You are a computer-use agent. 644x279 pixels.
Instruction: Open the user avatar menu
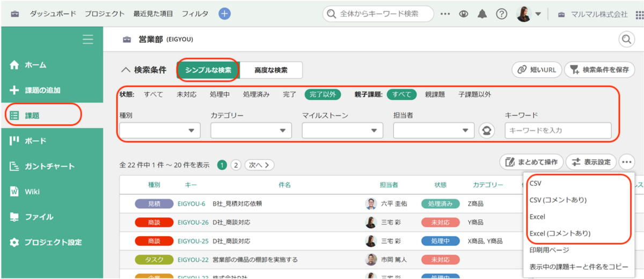pyautogui.click(x=528, y=14)
